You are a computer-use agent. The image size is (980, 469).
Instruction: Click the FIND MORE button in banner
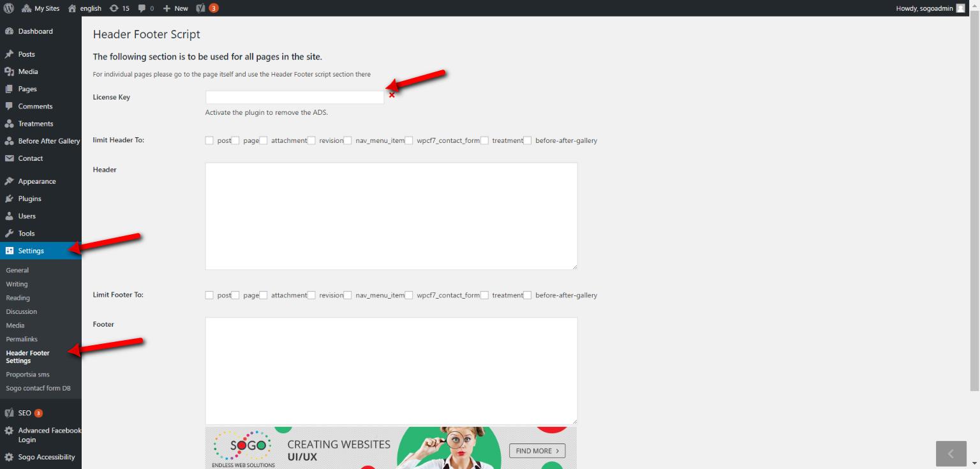(x=537, y=450)
